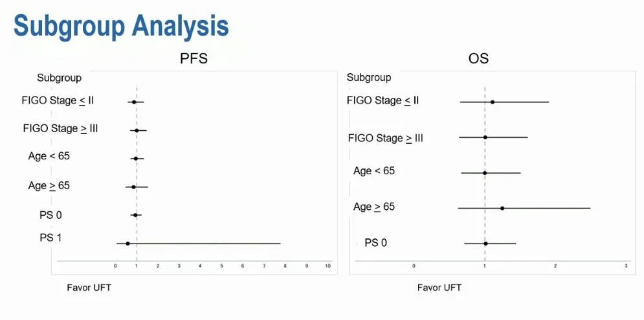Click the Favor UFT label under OS chart
The height and width of the screenshot is (320, 644).
pos(439,288)
